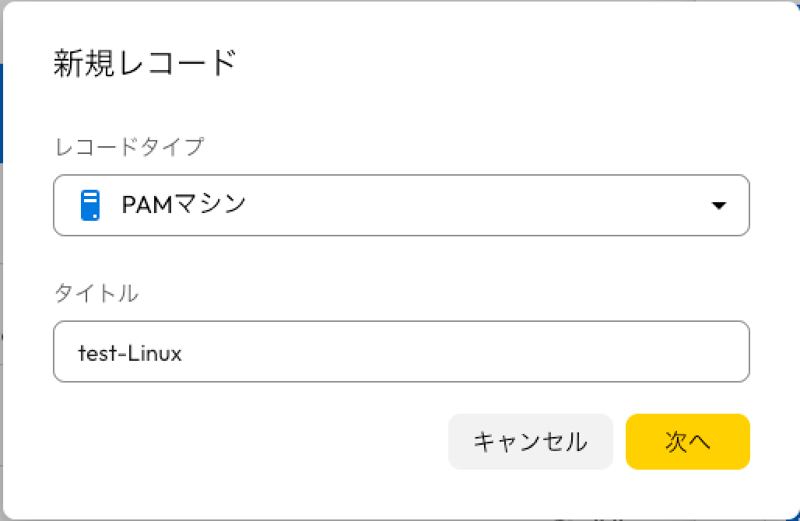Open the record type dropdown arrow
This screenshot has height=521, width=800.
click(x=718, y=206)
